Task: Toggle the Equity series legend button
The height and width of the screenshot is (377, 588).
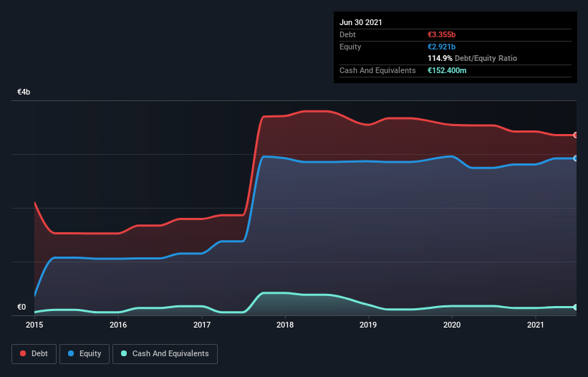Action: 85,354
